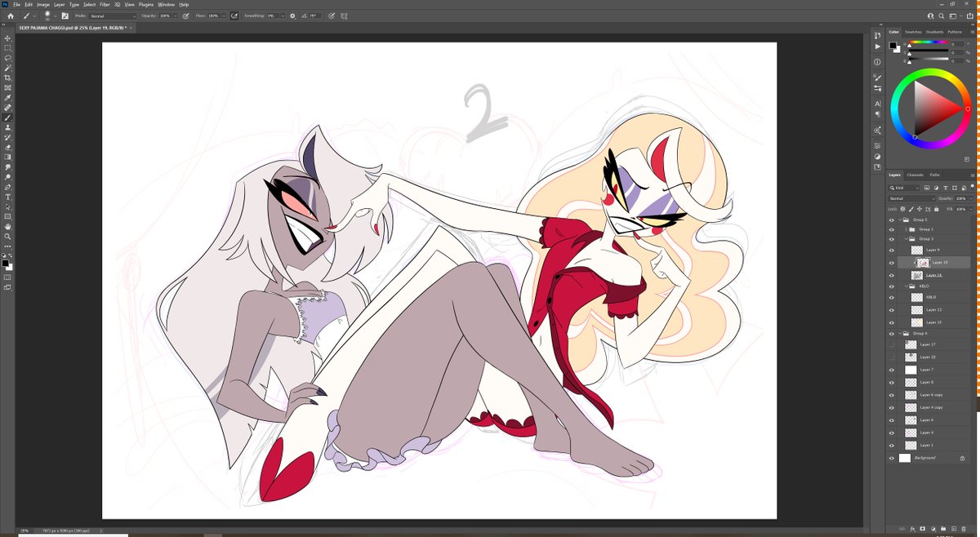The image size is (980, 537).
Task: Select the Lasso tool
Action: point(8,58)
